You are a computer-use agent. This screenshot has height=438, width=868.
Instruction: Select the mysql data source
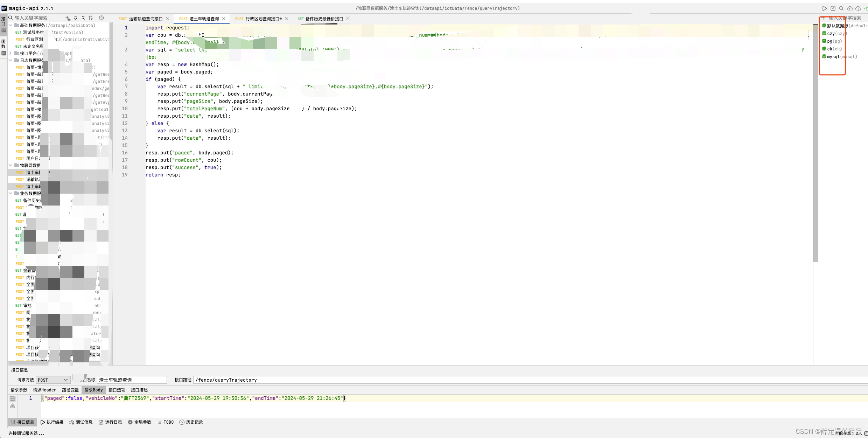833,57
